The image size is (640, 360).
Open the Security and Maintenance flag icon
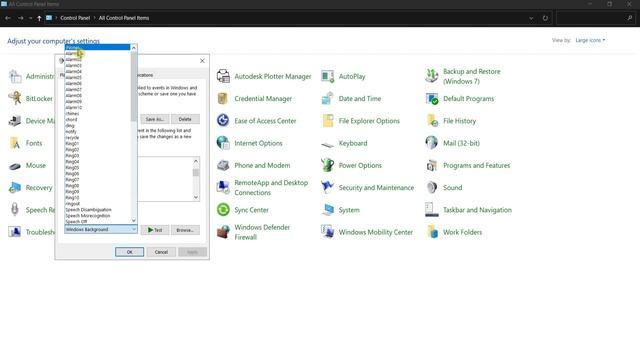pos(327,187)
